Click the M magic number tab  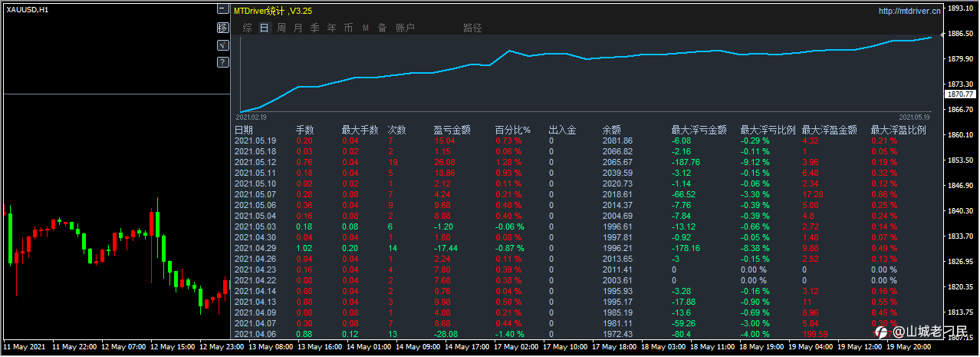(366, 28)
